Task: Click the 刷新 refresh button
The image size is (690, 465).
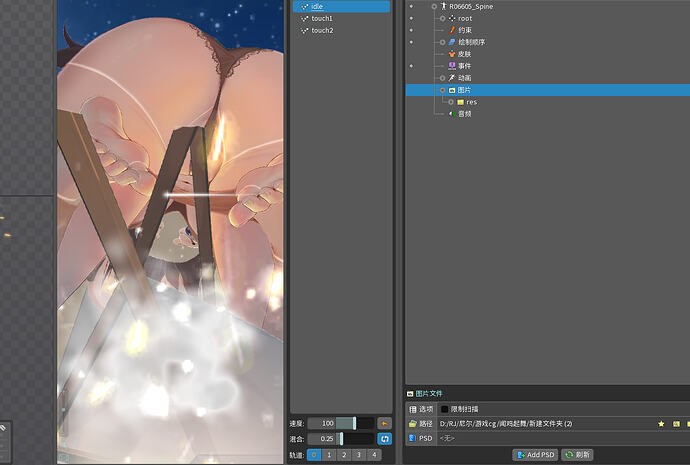Action: coord(577,455)
